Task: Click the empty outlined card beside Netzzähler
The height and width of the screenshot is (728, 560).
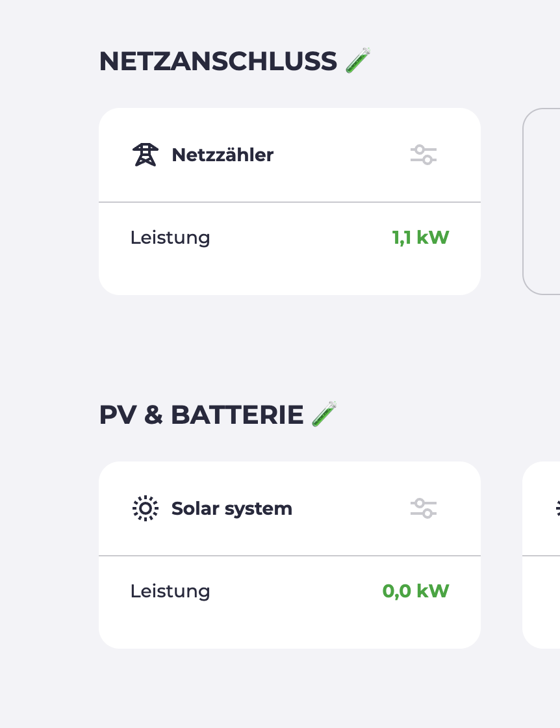Action: click(x=542, y=201)
